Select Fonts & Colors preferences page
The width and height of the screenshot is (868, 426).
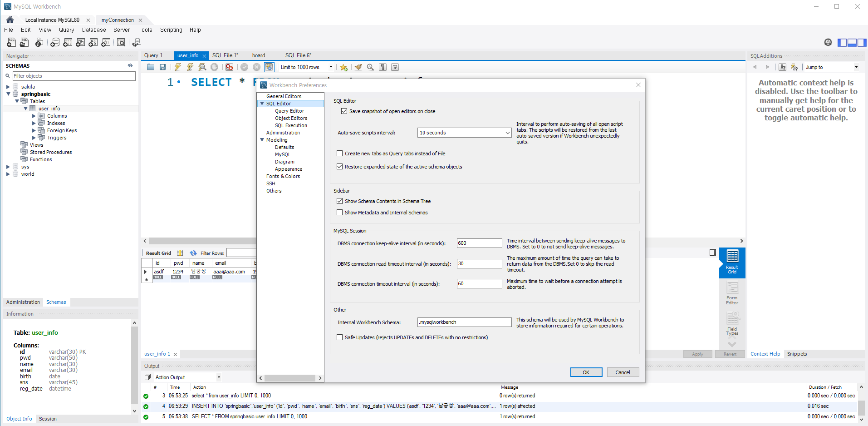point(283,176)
